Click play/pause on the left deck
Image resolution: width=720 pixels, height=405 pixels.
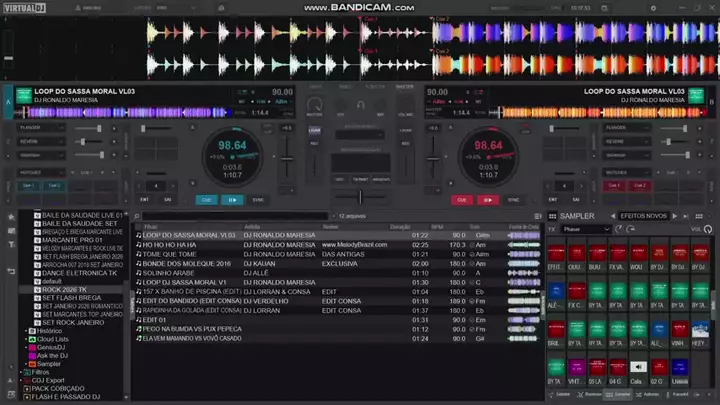click(234, 199)
